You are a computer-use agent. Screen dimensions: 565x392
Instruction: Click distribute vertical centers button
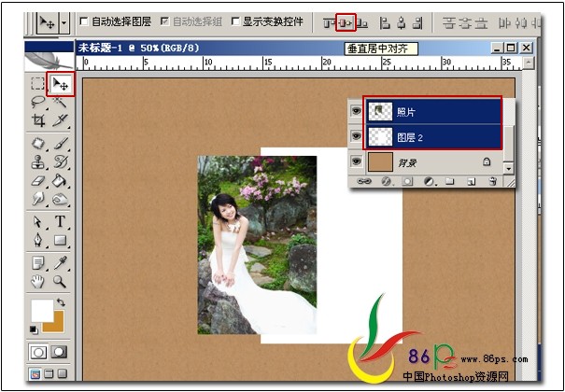[x=465, y=23]
